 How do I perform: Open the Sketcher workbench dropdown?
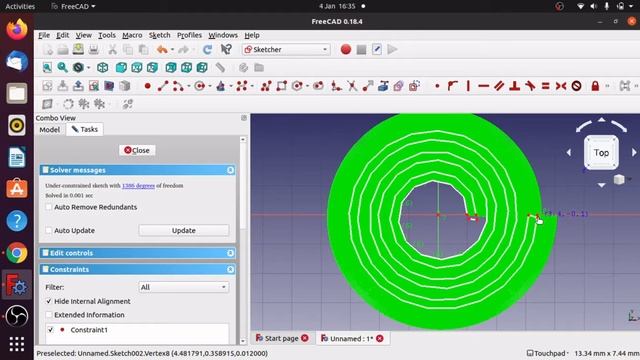[x=286, y=49]
